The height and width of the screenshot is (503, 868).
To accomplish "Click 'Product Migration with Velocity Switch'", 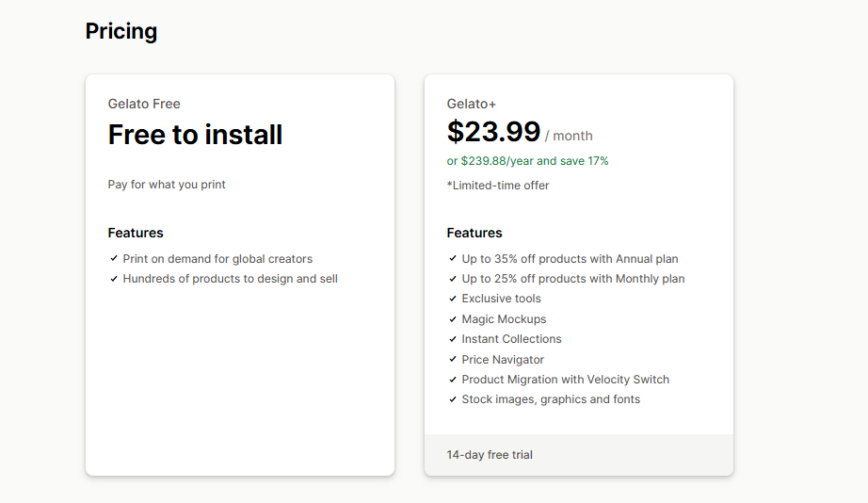I will pos(565,380).
